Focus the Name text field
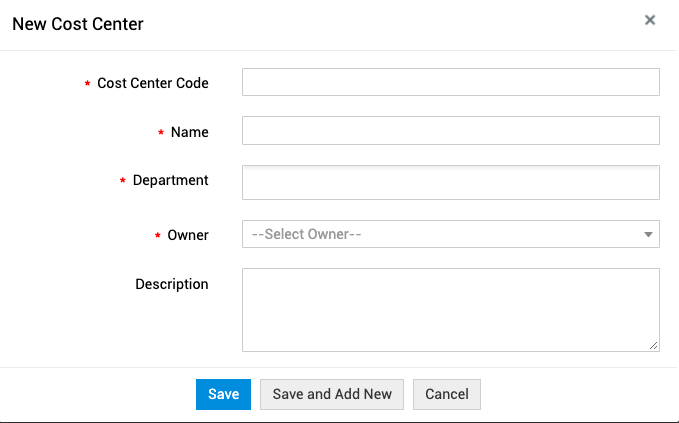The width and height of the screenshot is (679, 423). 450,131
